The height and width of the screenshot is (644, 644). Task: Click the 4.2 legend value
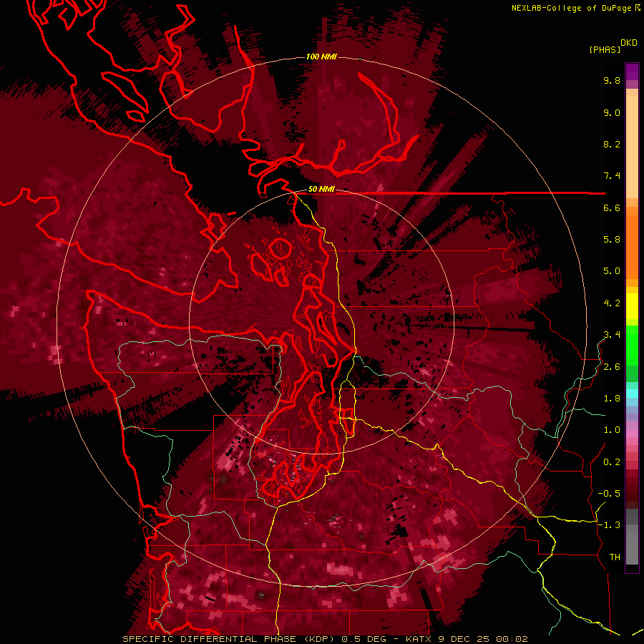(x=612, y=303)
